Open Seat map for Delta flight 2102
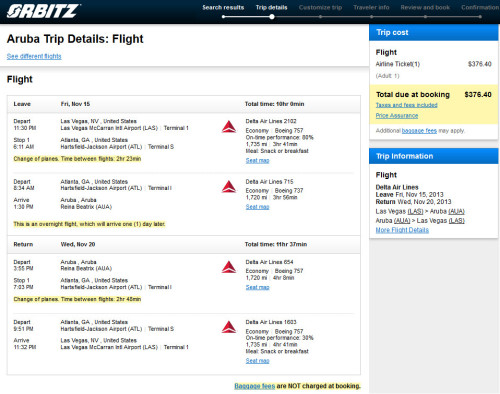The height and width of the screenshot is (394, 500). pyautogui.click(x=257, y=160)
